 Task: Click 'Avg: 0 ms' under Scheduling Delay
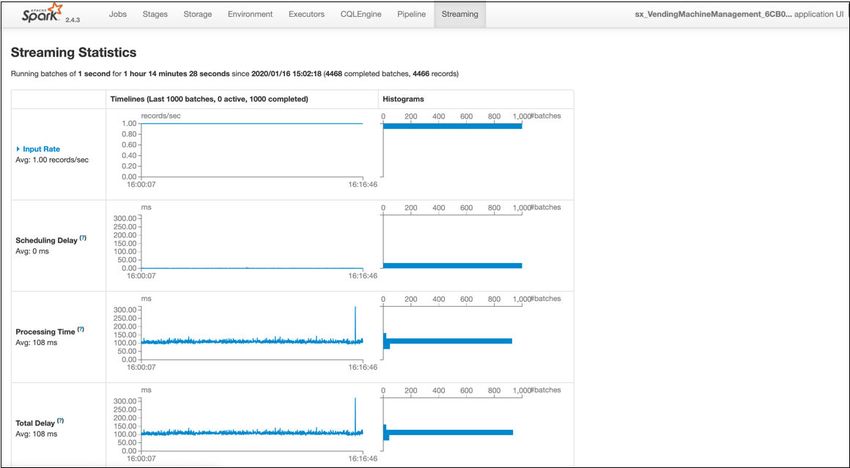click(x=32, y=252)
